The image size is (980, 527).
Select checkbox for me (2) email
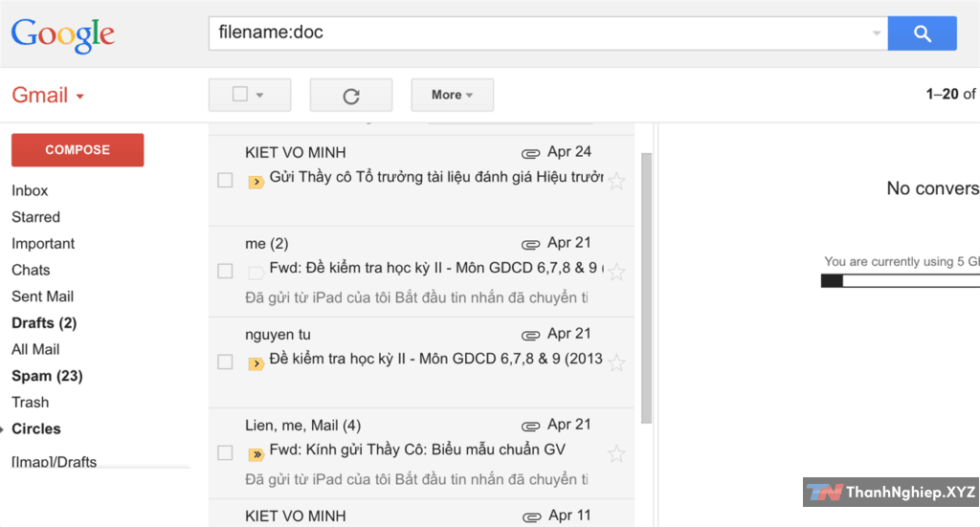225,271
